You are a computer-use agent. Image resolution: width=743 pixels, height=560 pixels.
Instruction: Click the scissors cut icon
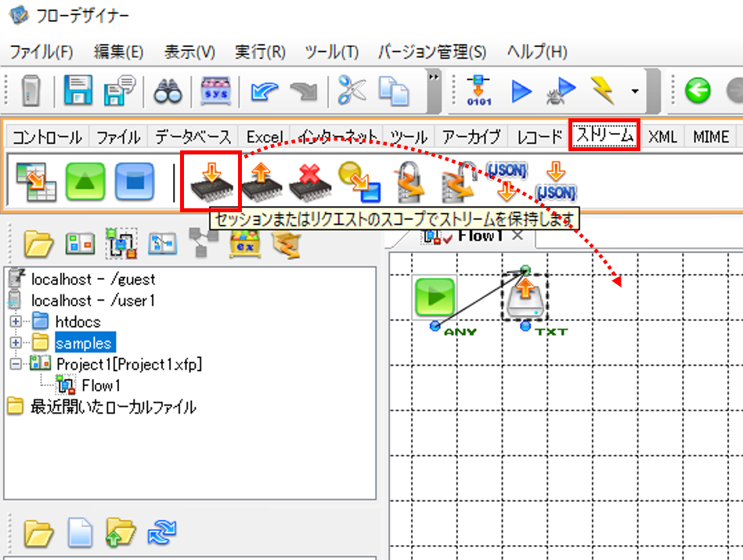[x=352, y=89]
